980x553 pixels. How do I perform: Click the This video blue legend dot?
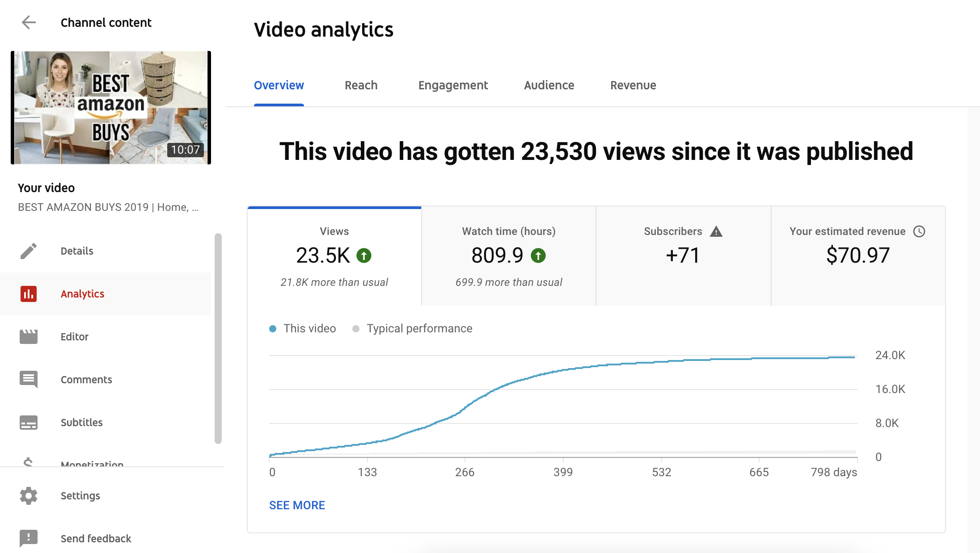(273, 329)
